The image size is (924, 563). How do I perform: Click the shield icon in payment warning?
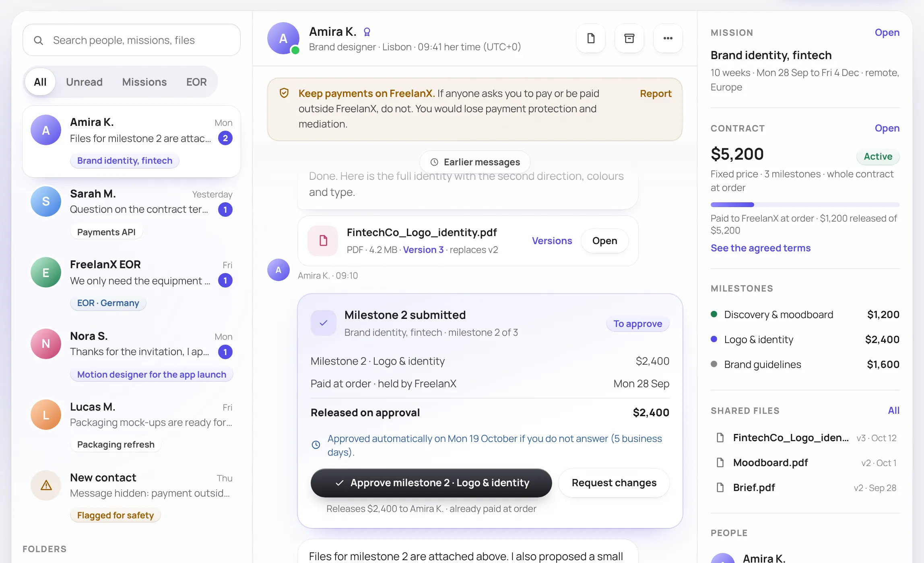[x=284, y=93]
